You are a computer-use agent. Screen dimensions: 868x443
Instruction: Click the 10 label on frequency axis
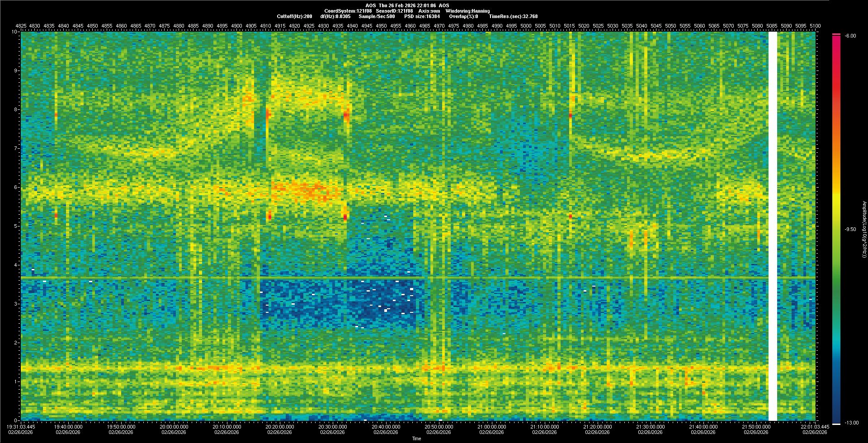coord(15,32)
